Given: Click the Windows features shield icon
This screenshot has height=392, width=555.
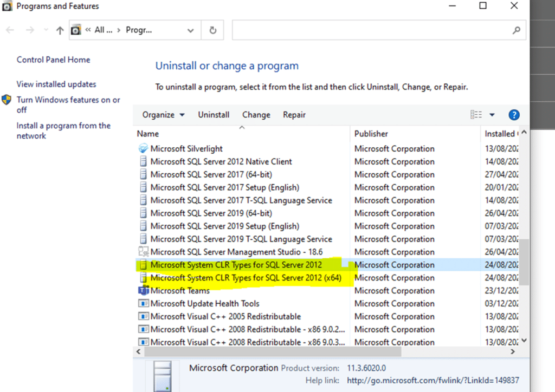Looking at the screenshot, I should click(x=7, y=100).
